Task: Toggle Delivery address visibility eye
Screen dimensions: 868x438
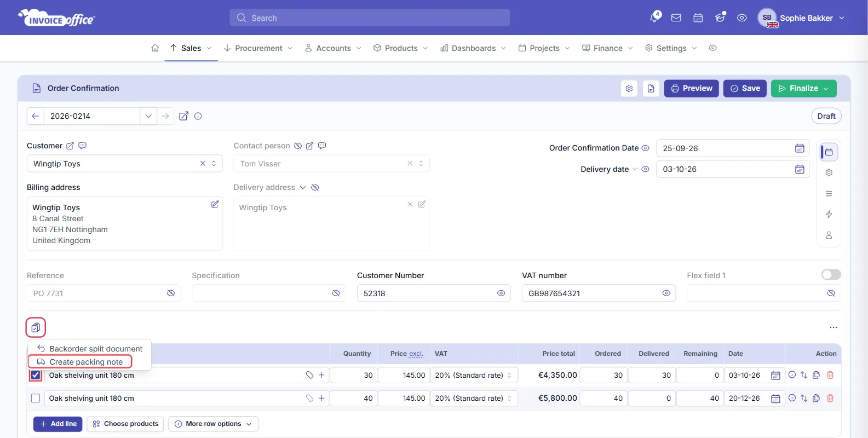Action: click(315, 187)
